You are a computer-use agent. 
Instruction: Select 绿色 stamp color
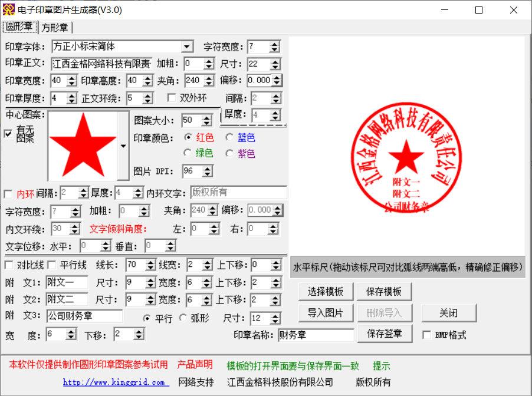(x=188, y=153)
